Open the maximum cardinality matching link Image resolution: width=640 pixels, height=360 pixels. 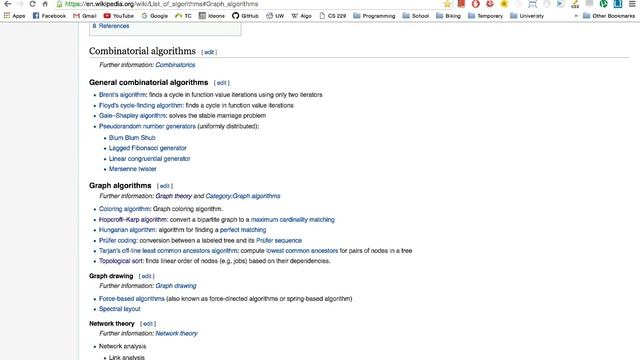(x=292, y=220)
